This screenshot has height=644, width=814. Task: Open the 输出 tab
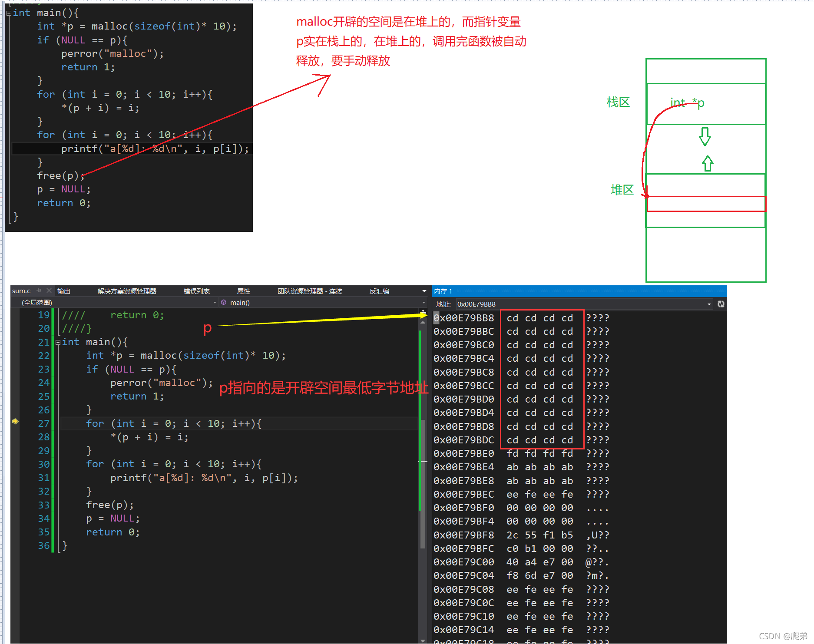pos(64,291)
